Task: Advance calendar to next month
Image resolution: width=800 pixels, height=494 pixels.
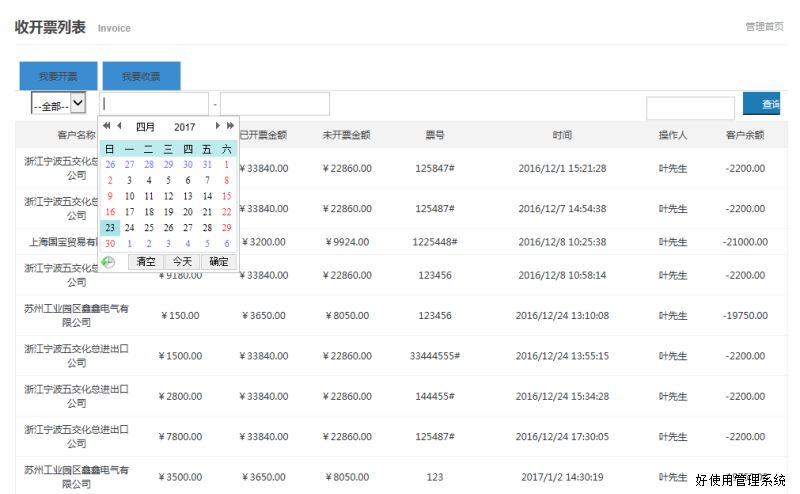Action: coord(218,126)
